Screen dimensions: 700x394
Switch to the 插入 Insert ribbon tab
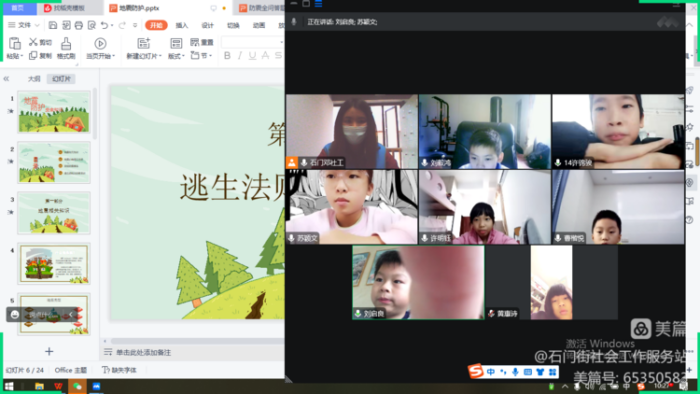click(x=182, y=25)
